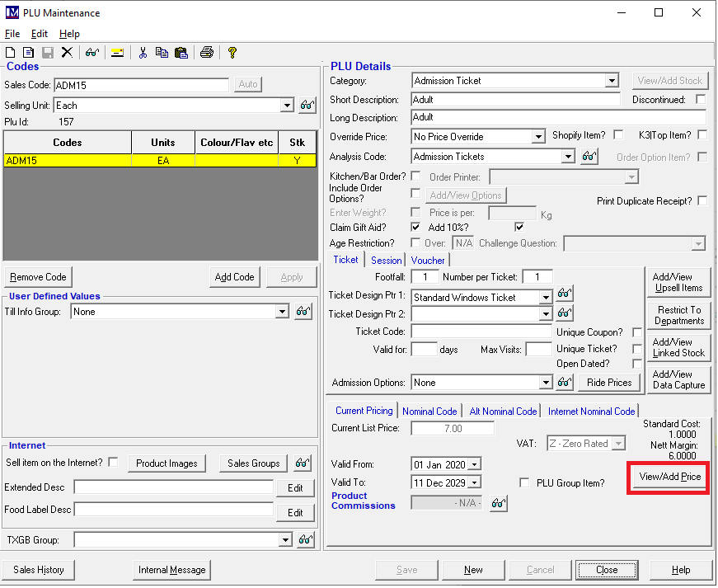Click the Print toolbar icon
Screen dimensions: 718x588
click(x=207, y=53)
